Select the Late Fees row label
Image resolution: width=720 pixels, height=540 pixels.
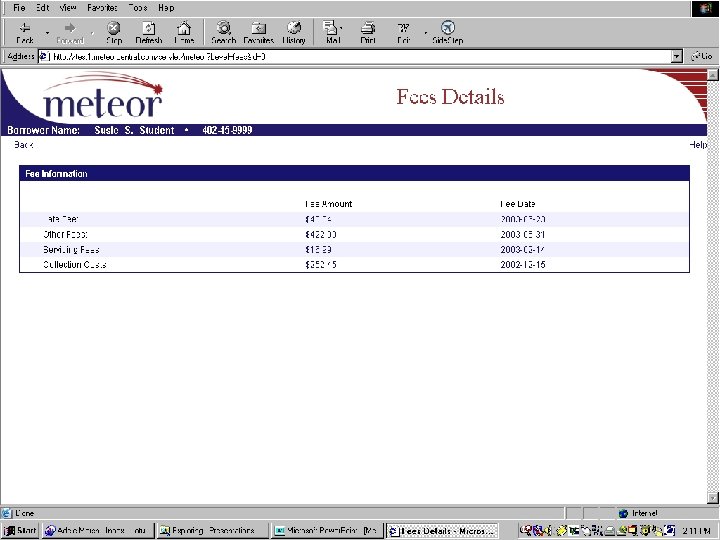click(x=62, y=219)
